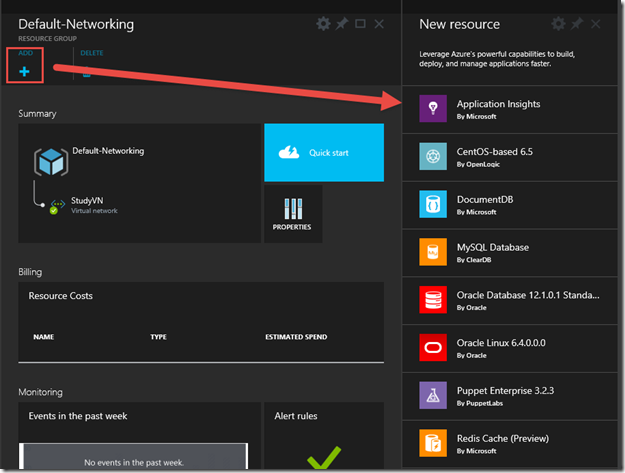Pick the Oracle Database 12.1.0.1 icon

pos(433,301)
